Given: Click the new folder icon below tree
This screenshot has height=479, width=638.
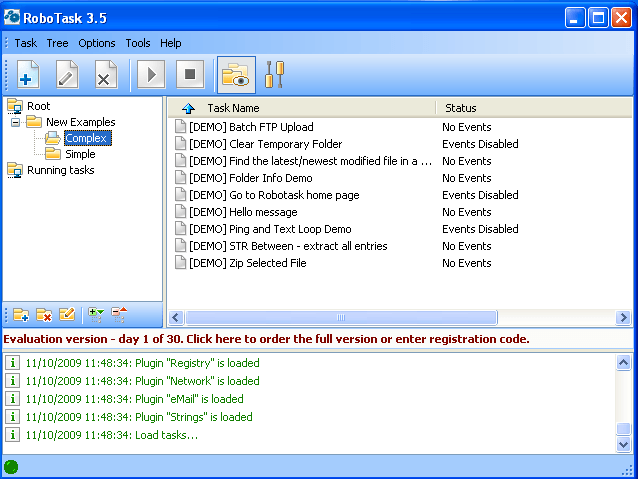Looking at the screenshot, I should 20,315.
